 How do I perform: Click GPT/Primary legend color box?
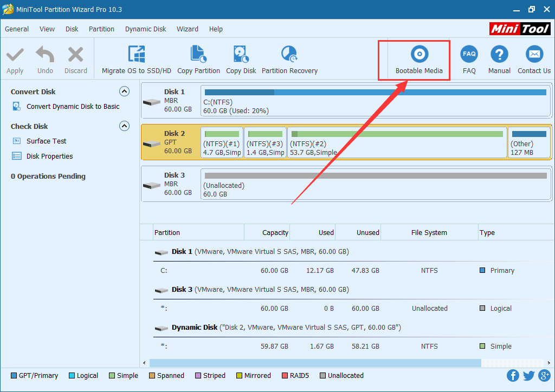(14, 375)
